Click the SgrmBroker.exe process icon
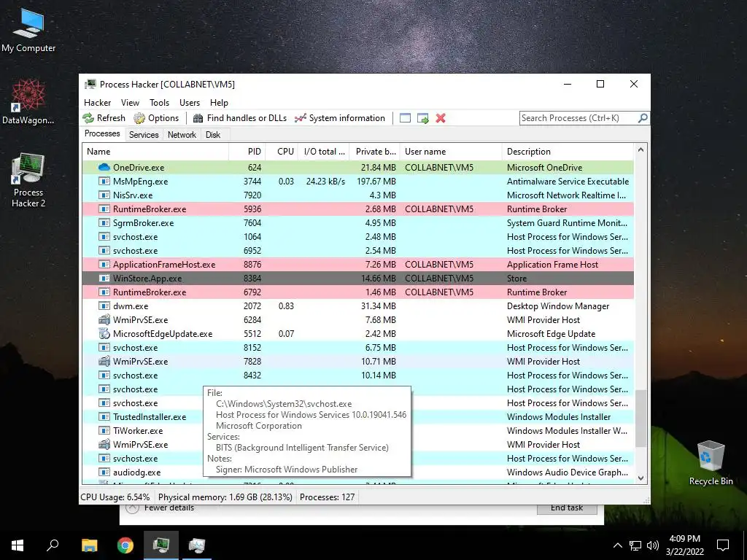The image size is (747, 560). tap(104, 223)
